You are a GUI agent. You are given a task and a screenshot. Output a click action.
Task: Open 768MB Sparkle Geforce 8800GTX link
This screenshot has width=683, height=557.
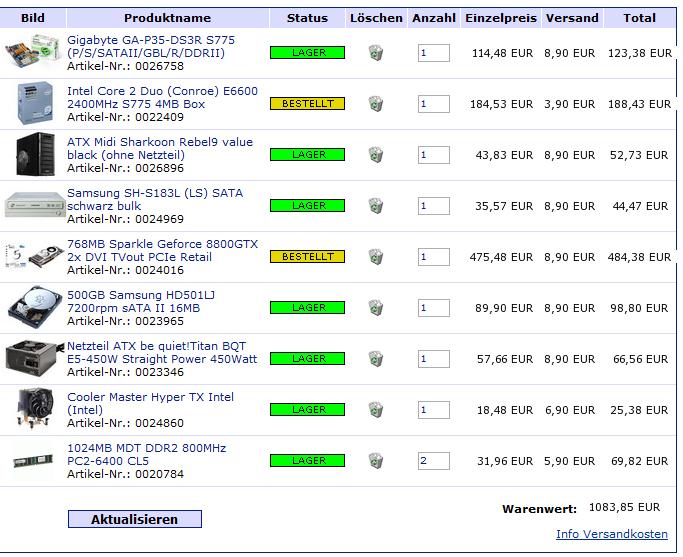[162, 250]
